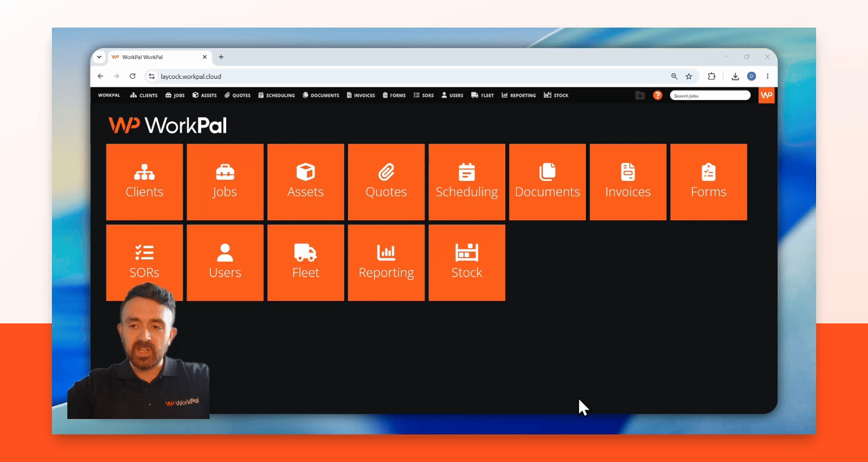The image size is (868, 462).
Task: Select ASSETS in the top navigation bar
Action: click(x=204, y=96)
